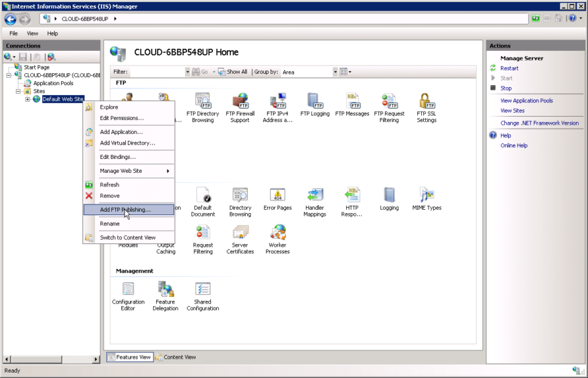Click Show All in filter bar
The height and width of the screenshot is (378, 588).
click(232, 72)
